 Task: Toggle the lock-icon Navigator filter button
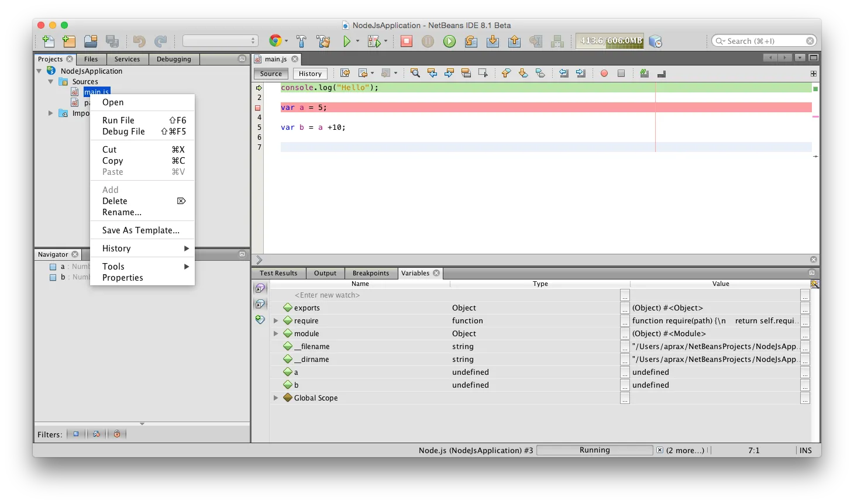tap(117, 434)
